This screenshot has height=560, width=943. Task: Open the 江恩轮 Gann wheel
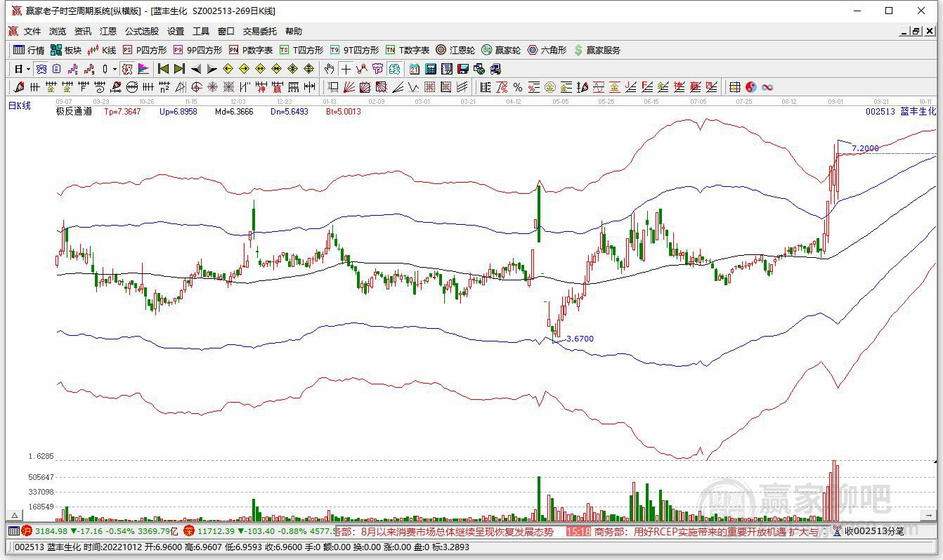[455, 50]
